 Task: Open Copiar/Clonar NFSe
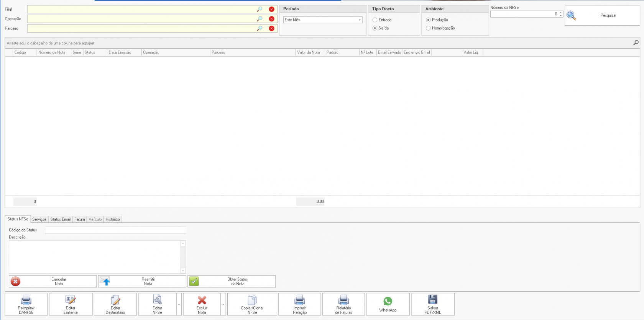tap(252, 304)
